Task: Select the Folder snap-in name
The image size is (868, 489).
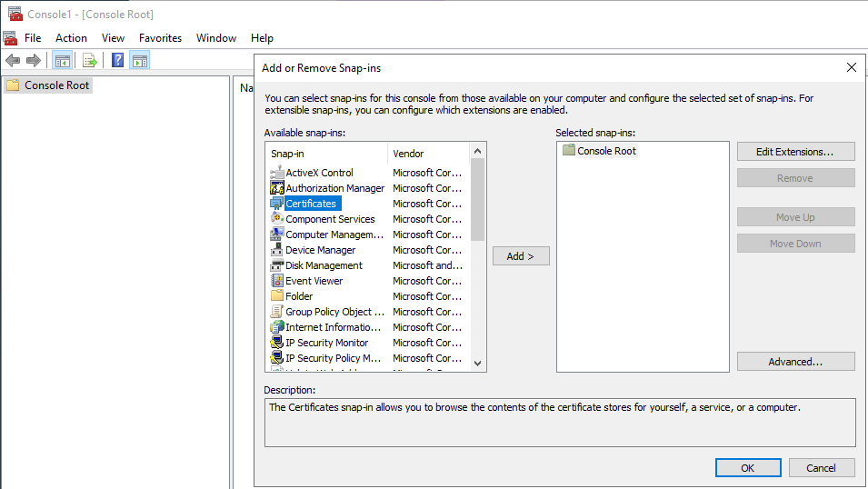Action: coord(299,296)
